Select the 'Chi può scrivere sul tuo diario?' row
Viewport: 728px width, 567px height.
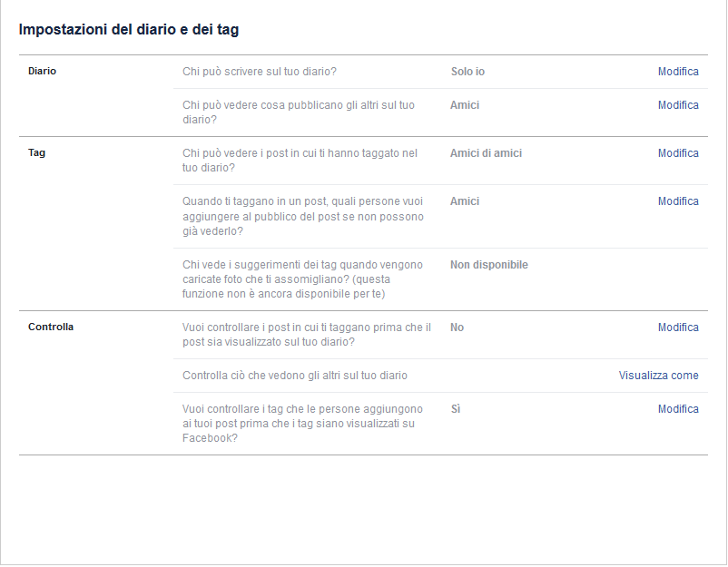(440, 72)
